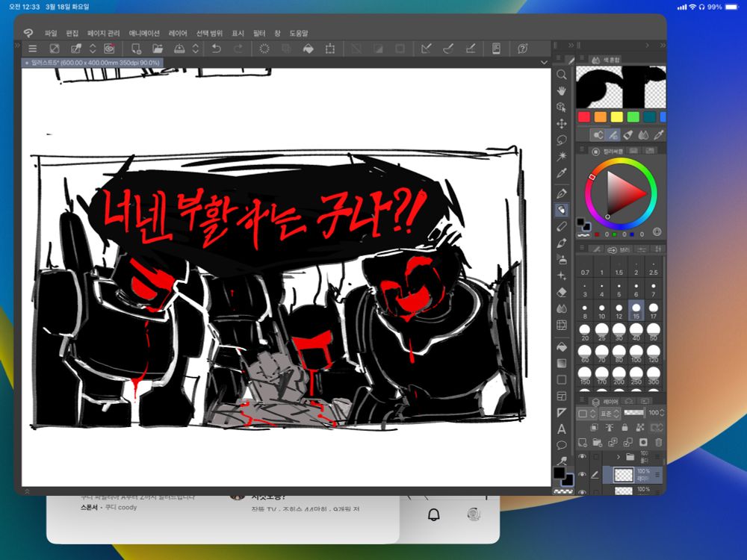Open the palette color dropdown in Layer panel
Viewport: 747px width, 560px height.
(x=586, y=414)
